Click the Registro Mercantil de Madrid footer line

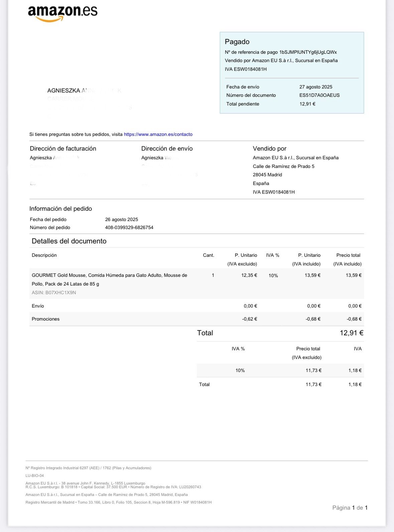tap(119, 502)
